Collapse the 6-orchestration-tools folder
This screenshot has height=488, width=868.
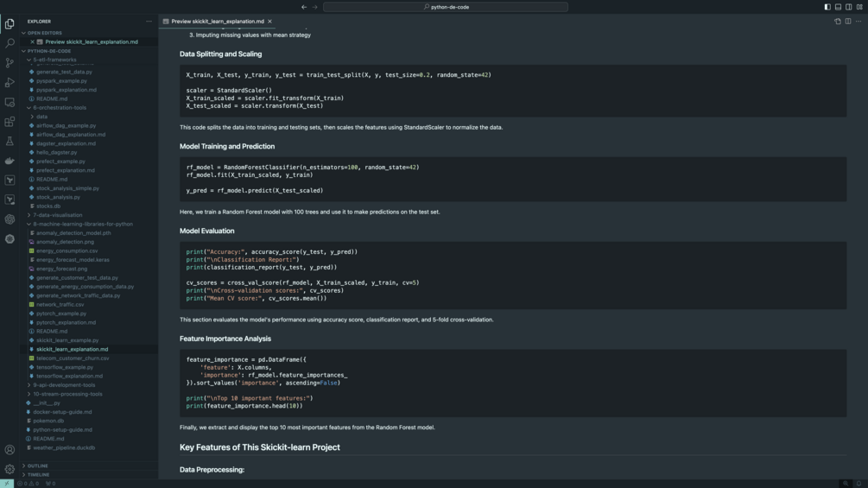[60, 108]
